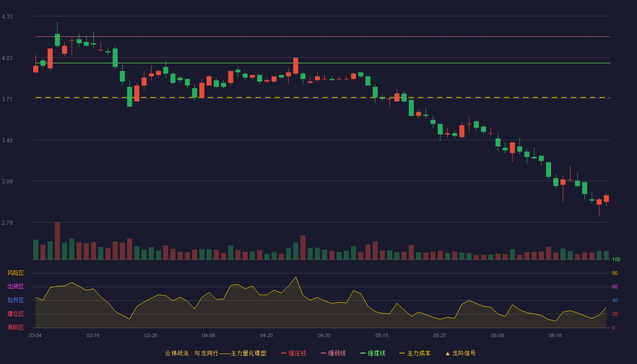This screenshot has width=637, height=364.
Task: Click the 4.33 price axis label
Action: pos(7,17)
